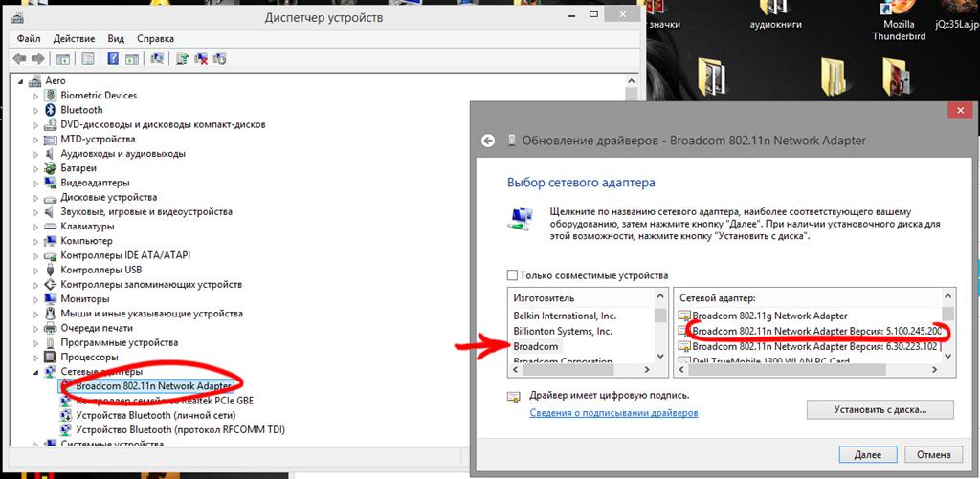Image resolution: width=980 pixels, height=479 pixels.
Task: Open the Файл menu
Action: click(29, 38)
